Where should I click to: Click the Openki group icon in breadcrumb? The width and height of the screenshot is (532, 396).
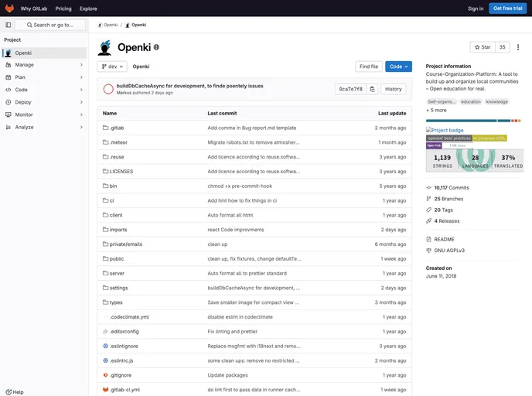(100, 25)
